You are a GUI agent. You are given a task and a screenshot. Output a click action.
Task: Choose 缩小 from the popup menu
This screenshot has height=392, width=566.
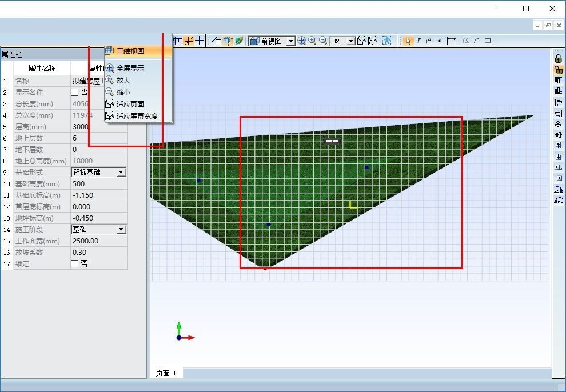138,93
